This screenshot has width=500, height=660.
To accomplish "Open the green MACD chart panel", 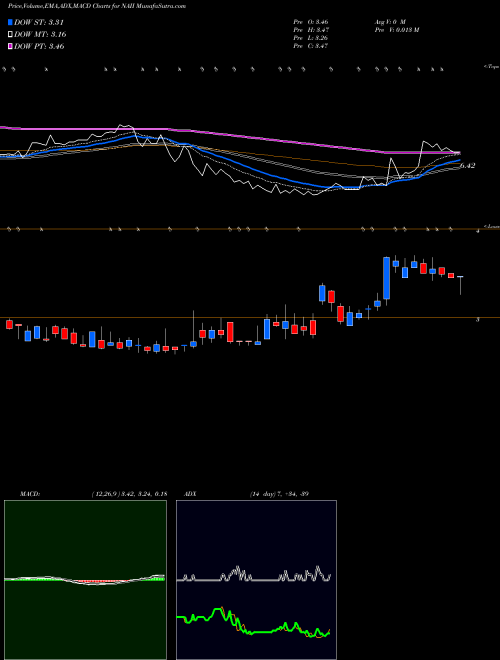I will tap(85, 580).
